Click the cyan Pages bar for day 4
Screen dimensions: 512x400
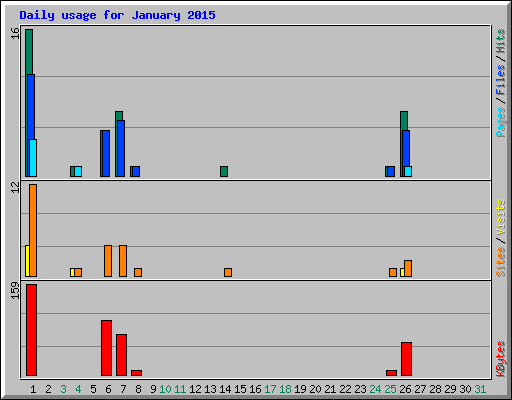[x=78, y=171]
